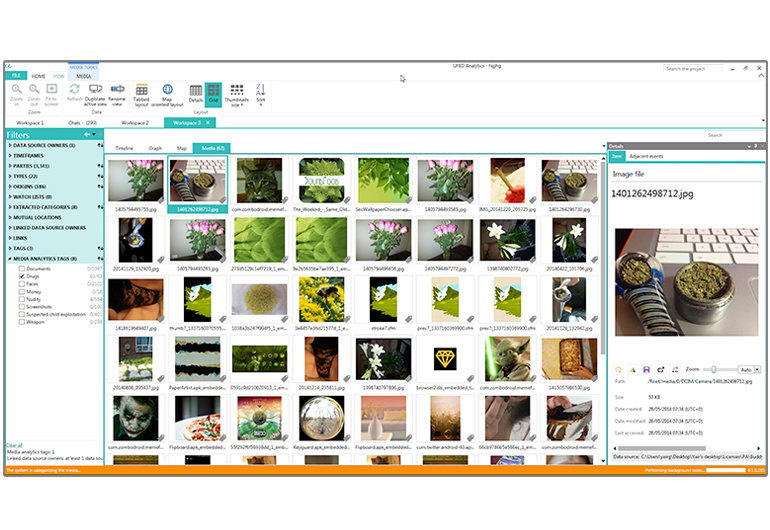Open the Timeline tab
Image resolution: width=770 pixels, height=530 pixels.
click(x=124, y=148)
